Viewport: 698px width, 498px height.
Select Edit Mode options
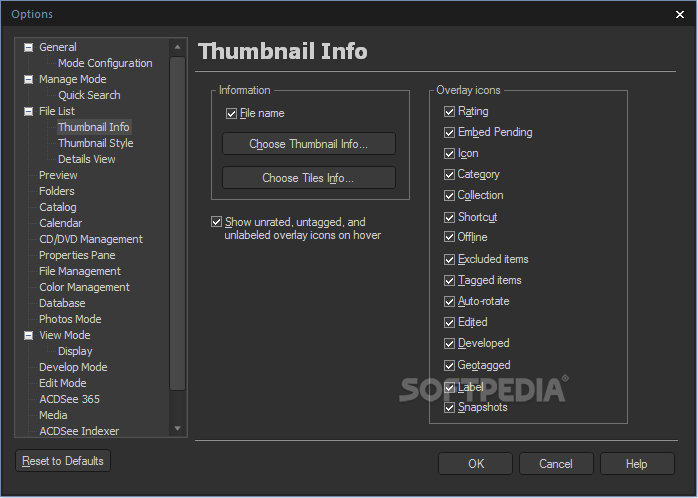63,383
